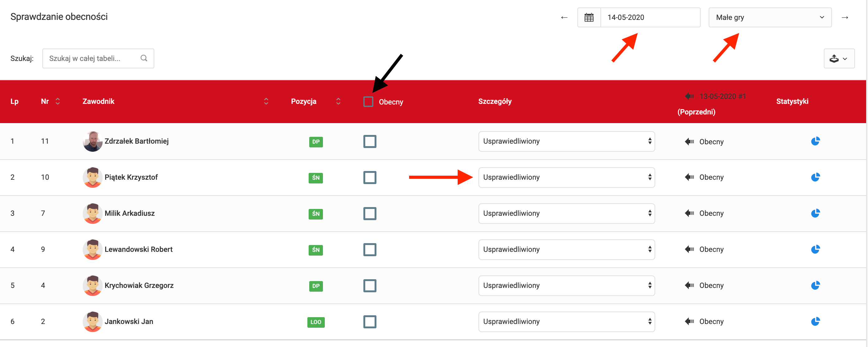Open the Małe gry training type dropdown
The width and height of the screenshot is (868, 347).
pyautogui.click(x=770, y=17)
